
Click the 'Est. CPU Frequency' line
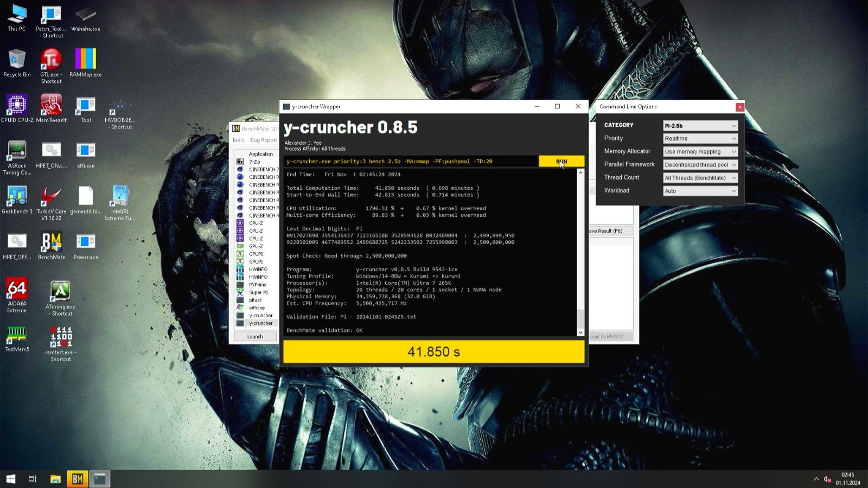[346, 303]
